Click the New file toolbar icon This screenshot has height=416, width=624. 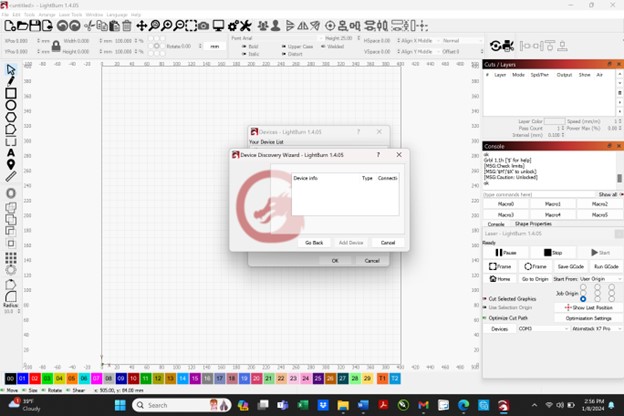pos(10,26)
